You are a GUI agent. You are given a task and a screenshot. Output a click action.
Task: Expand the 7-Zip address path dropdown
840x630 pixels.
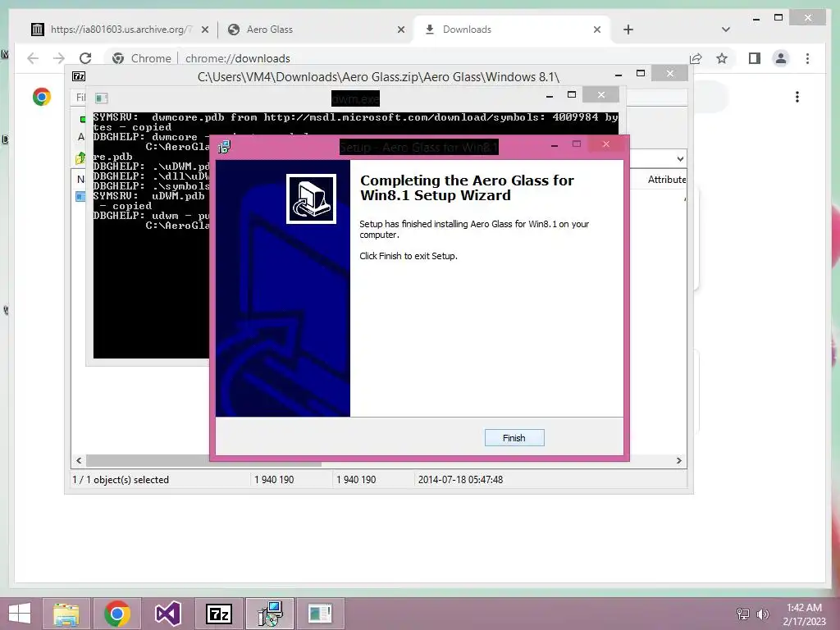680,159
